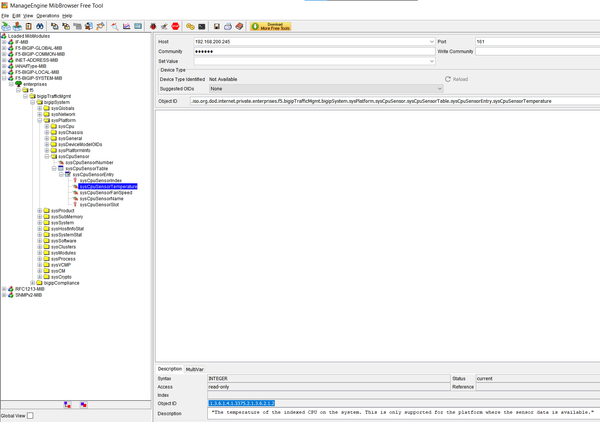Open the line graph icon in toolbar
Viewport: 600px width, 422px height.
[126, 26]
